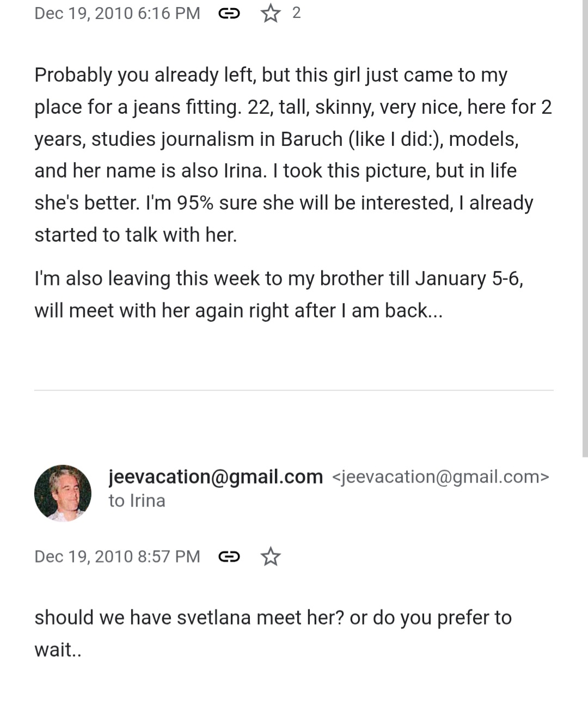Image resolution: width=588 pixels, height=727 pixels.
Task: Click bold sender name jeevacation@gmail.com
Action: [x=216, y=476]
